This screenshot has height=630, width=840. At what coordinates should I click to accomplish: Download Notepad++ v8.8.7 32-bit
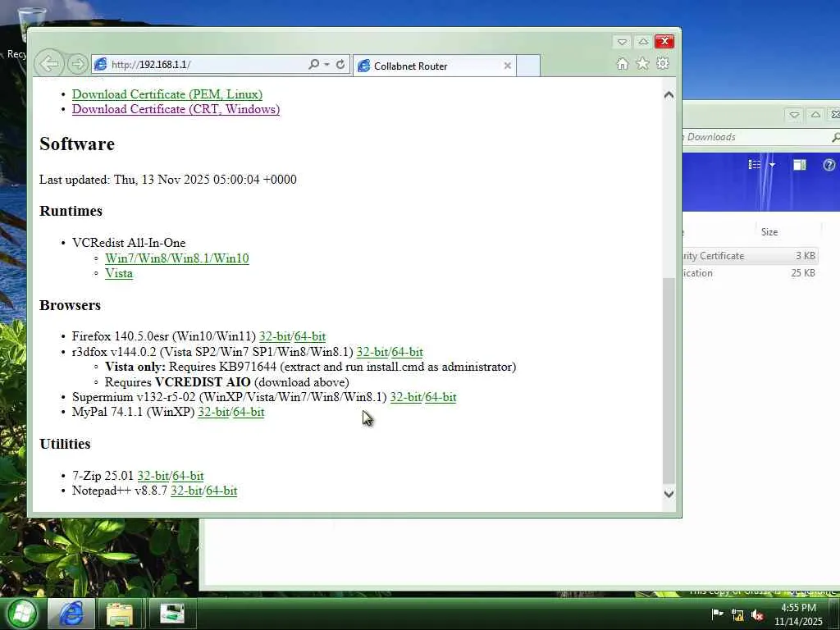tap(186, 491)
